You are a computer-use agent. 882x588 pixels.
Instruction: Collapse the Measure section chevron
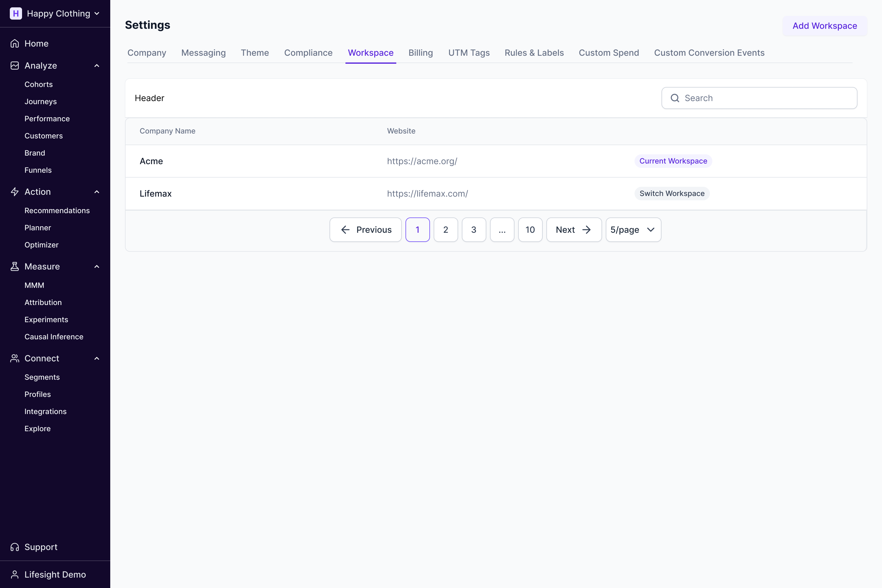pos(97,267)
